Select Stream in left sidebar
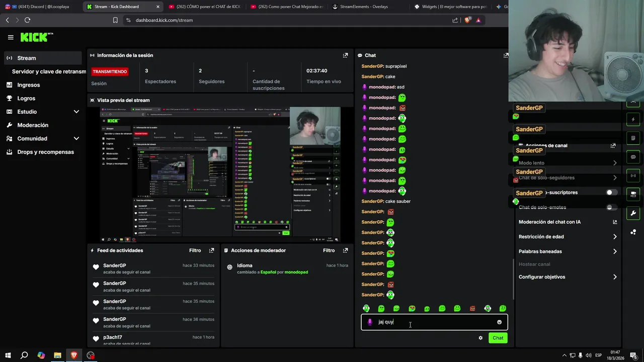Image resolution: width=644 pixels, height=362 pixels. point(43,58)
